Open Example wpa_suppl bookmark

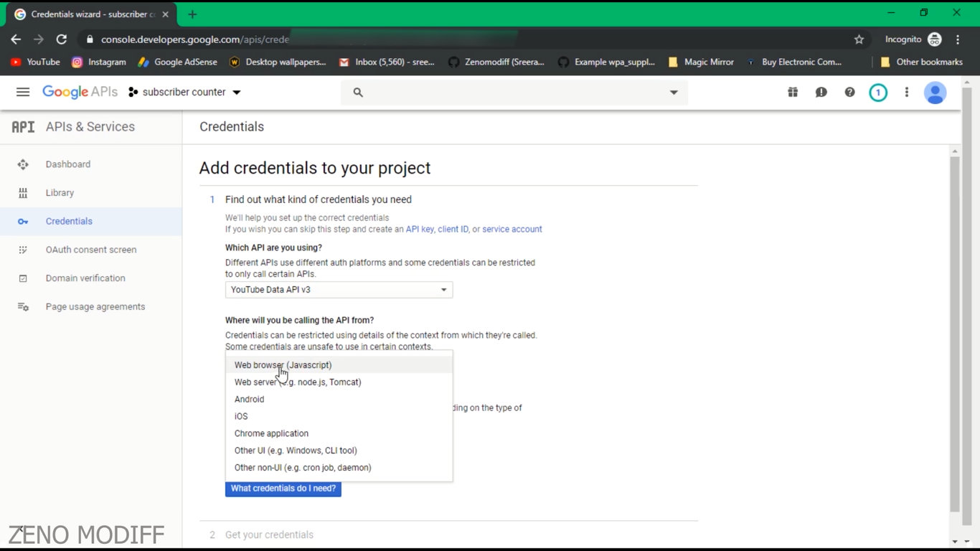(x=606, y=62)
